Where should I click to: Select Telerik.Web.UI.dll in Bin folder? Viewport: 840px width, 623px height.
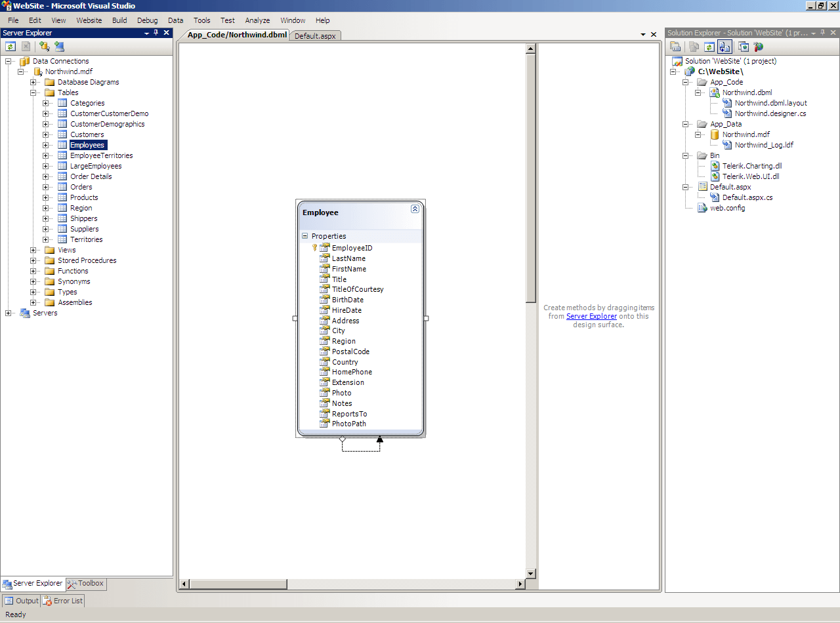point(751,176)
